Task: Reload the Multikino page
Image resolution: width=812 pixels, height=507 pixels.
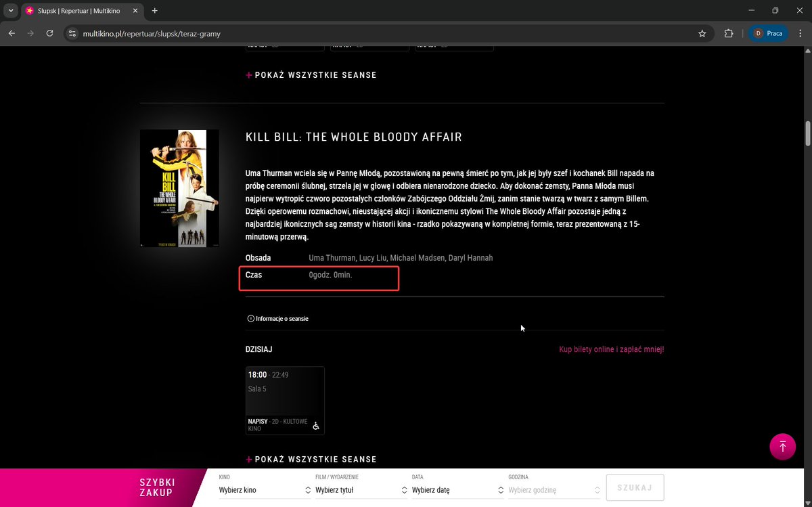Action: [49, 33]
